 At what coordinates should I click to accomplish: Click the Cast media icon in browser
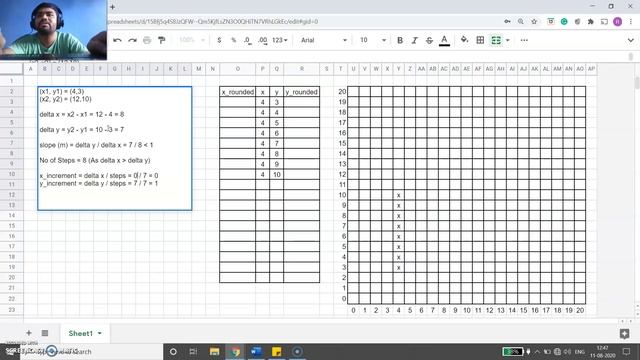[x=604, y=22]
